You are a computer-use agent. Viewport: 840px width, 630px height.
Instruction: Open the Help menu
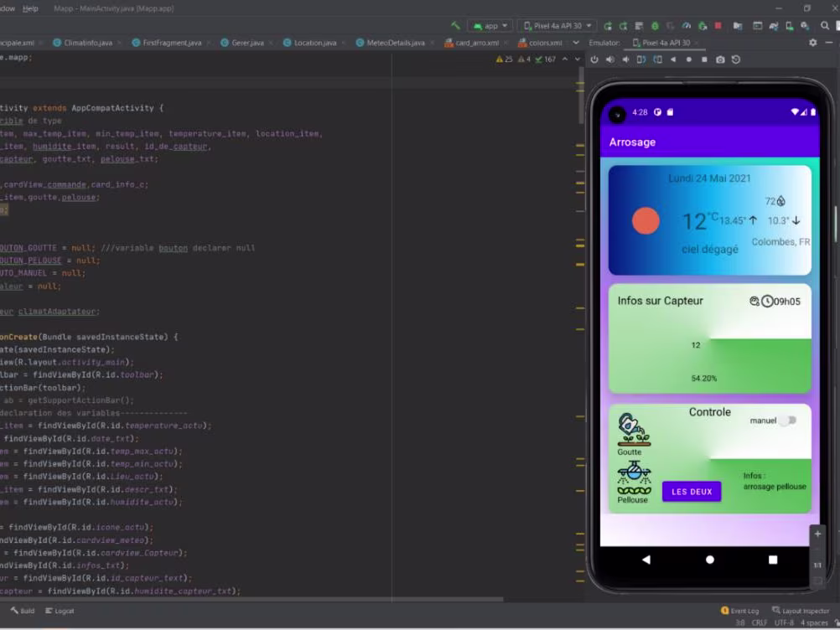coord(30,8)
